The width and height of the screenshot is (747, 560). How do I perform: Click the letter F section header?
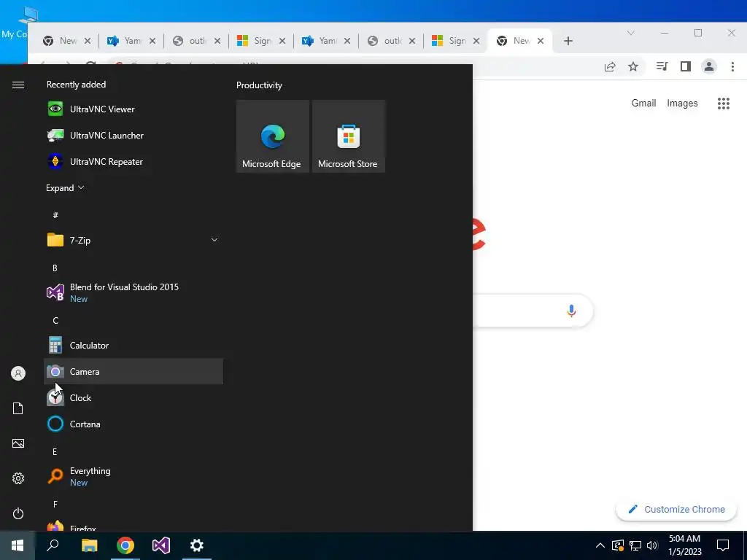[55, 504]
